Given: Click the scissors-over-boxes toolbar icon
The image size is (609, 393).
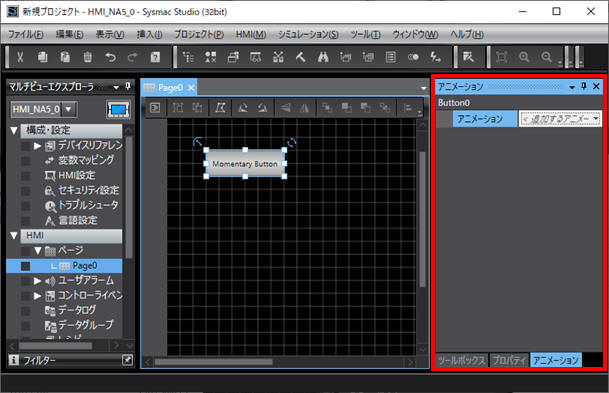Looking at the screenshot, I should (x=278, y=57).
